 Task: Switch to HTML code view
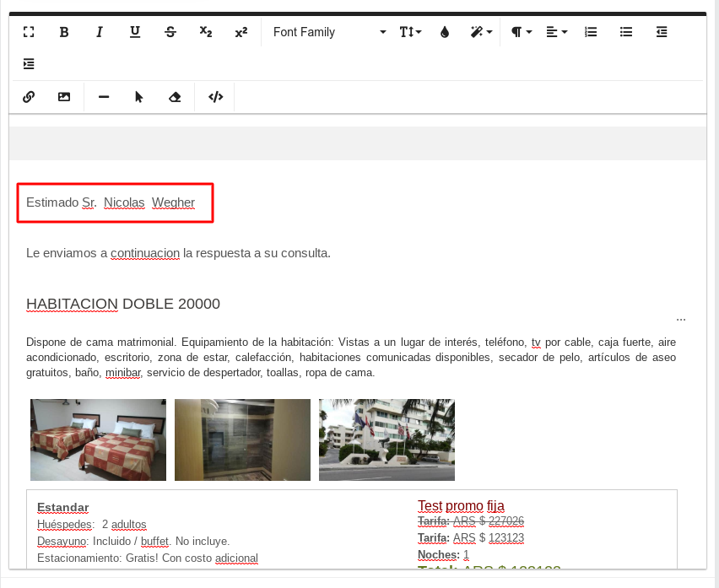pos(214,96)
